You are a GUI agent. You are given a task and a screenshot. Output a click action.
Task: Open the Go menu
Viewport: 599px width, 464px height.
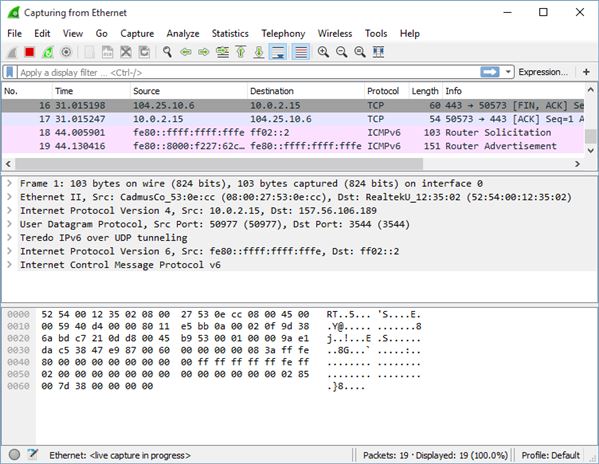click(x=101, y=34)
